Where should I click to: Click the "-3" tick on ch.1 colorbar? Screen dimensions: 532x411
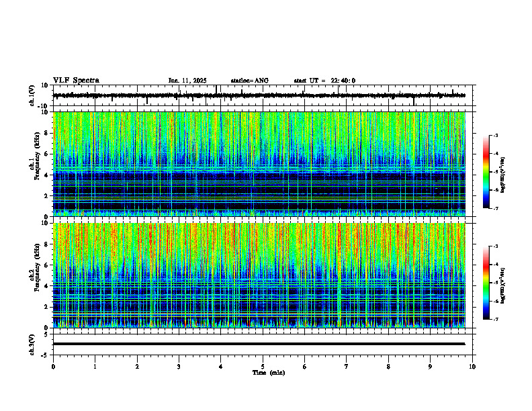tap(495, 136)
